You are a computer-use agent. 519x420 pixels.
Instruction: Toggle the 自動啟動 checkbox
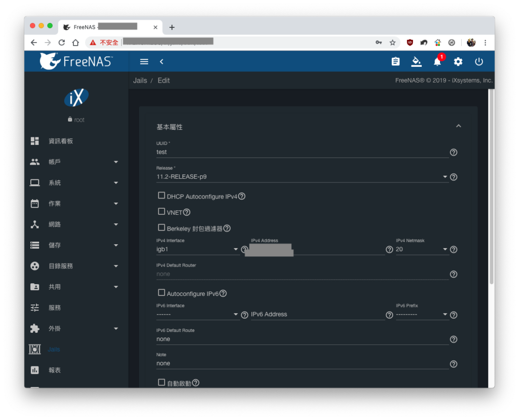[162, 383]
